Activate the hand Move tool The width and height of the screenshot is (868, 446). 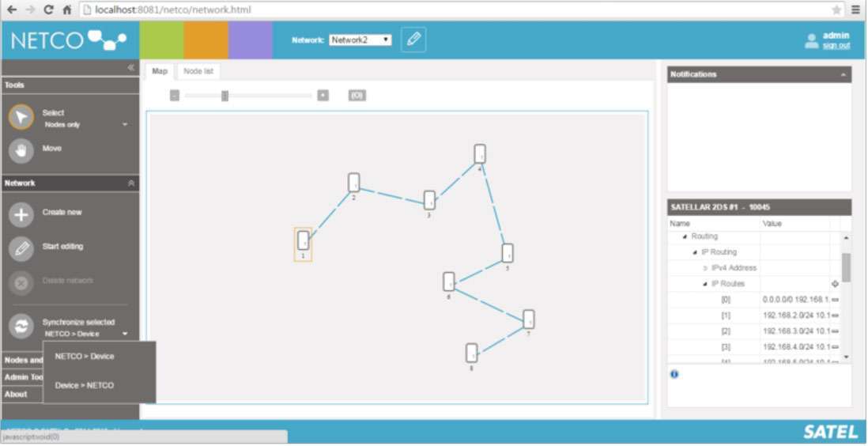21,150
